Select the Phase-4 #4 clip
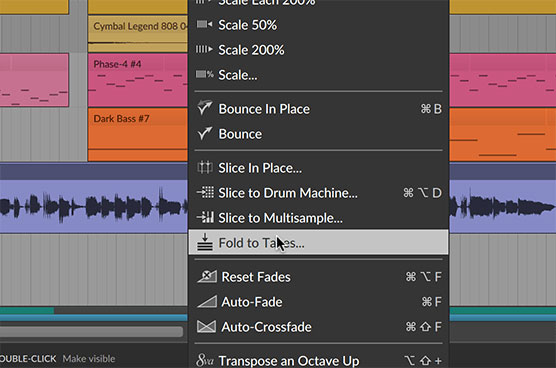 [x=138, y=80]
